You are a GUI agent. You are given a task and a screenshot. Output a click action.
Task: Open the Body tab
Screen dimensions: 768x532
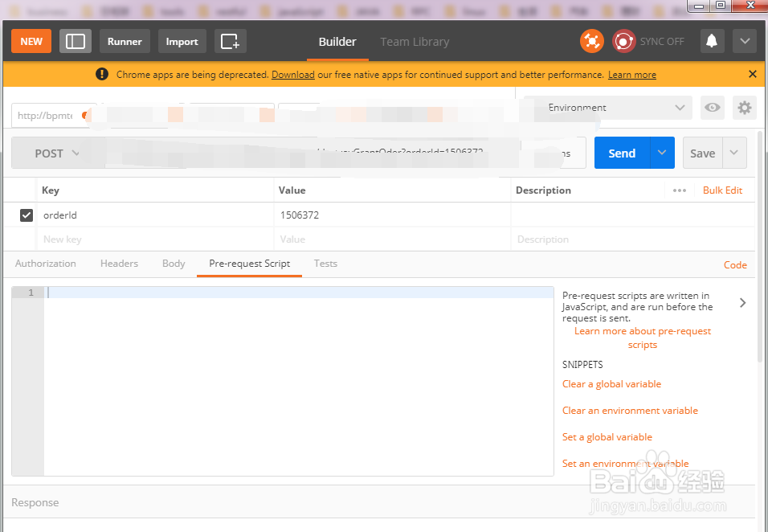(174, 264)
